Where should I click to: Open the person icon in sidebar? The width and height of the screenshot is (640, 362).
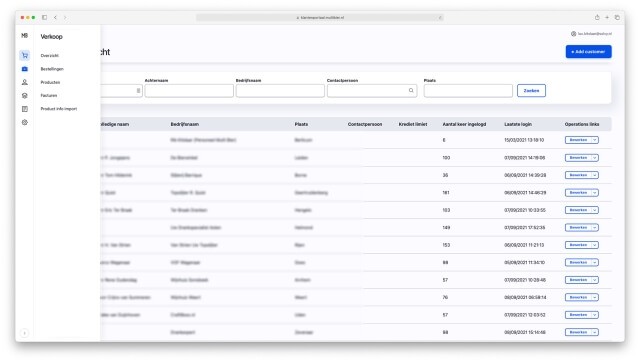[x=24, y=82]
